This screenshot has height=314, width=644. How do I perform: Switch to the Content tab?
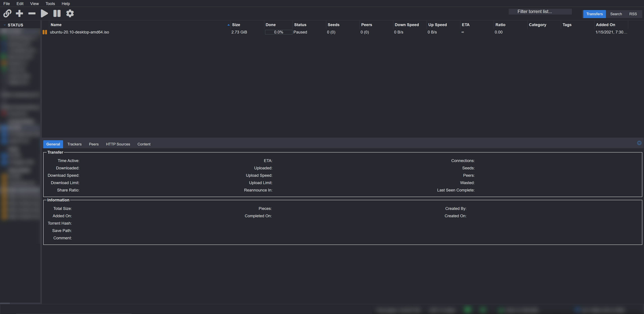tap(144, 144)
